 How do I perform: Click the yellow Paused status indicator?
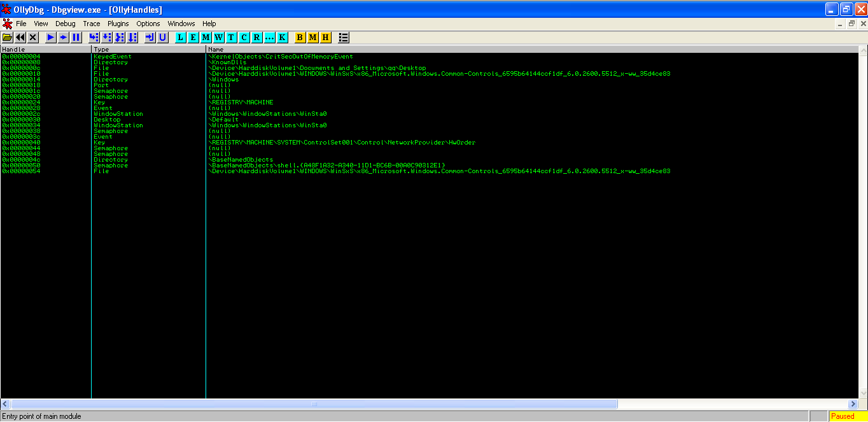pos(848,416)
